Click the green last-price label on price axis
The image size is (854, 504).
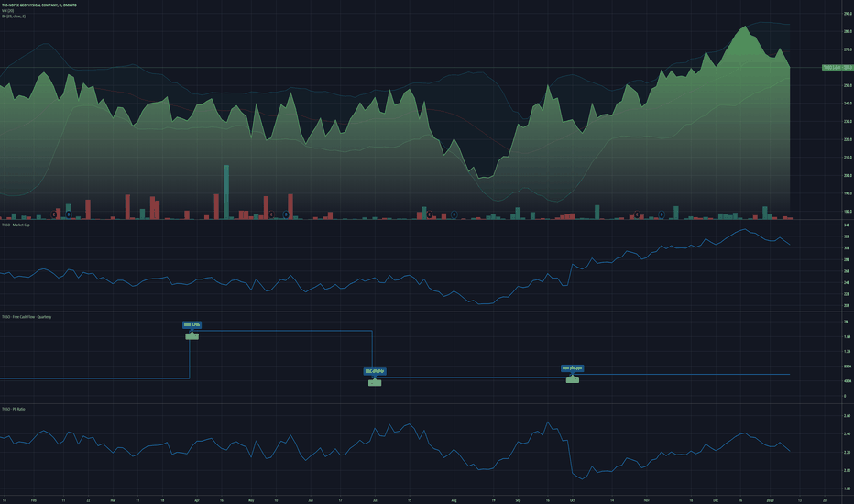[x=838, y=68]
